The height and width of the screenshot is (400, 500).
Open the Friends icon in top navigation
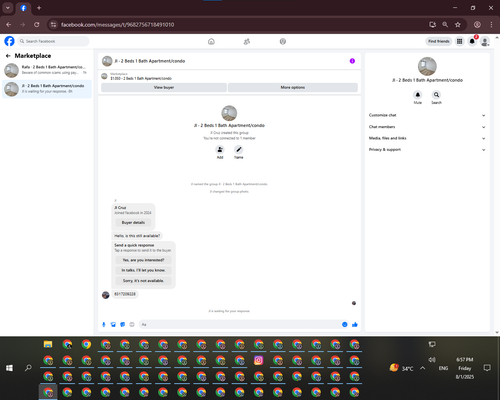pyautogui.click(x=247, y=41)
